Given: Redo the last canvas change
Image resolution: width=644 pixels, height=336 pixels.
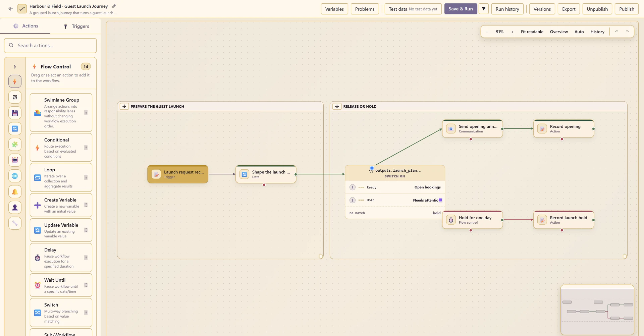Looking at the screenshot, I should [627, 32].
